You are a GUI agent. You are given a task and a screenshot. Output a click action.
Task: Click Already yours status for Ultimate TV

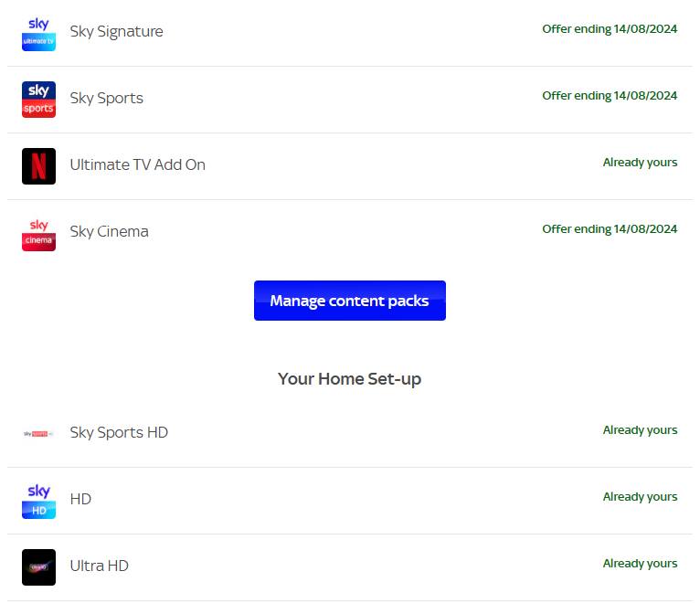640,163
